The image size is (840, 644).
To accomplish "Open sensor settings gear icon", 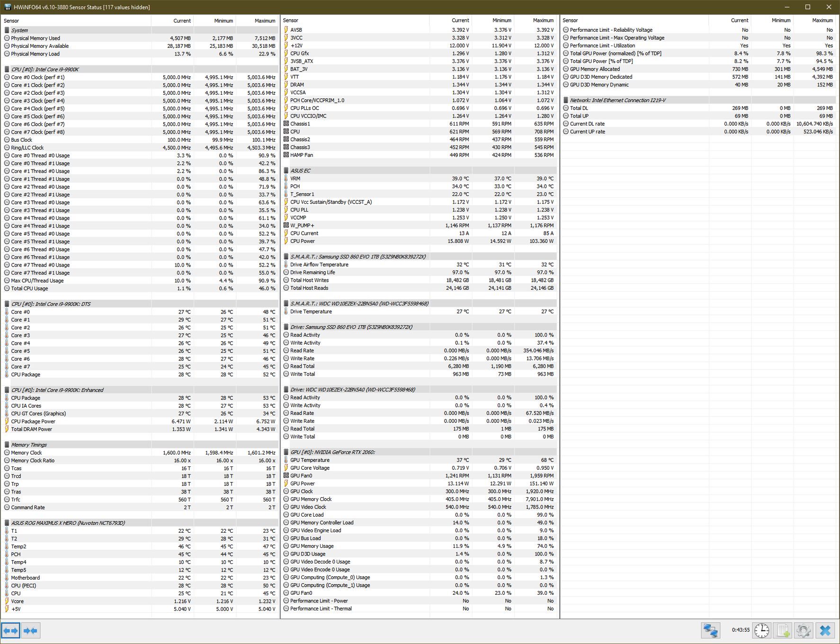I will click(804, 630).
